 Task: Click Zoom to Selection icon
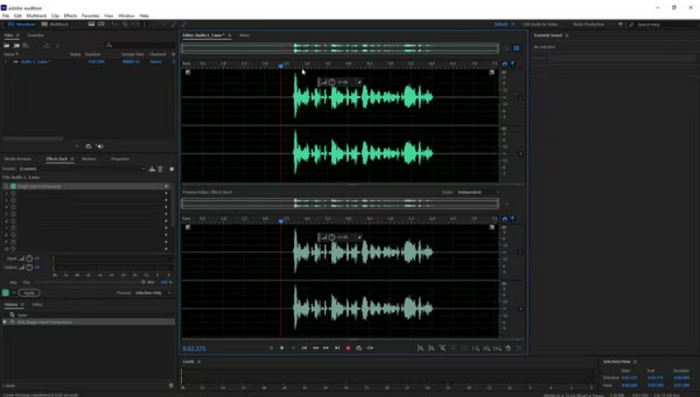(497, 348)
